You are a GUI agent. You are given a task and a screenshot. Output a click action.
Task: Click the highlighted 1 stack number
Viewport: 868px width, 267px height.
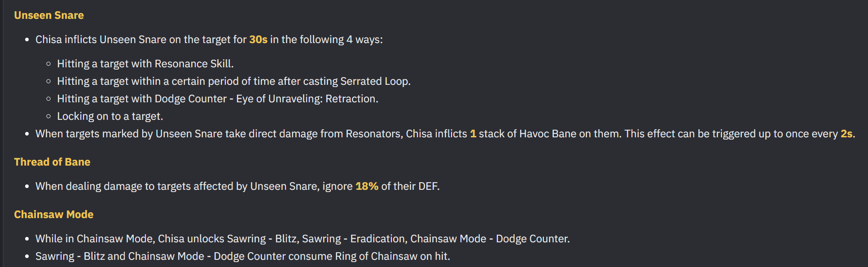[473, 134]
